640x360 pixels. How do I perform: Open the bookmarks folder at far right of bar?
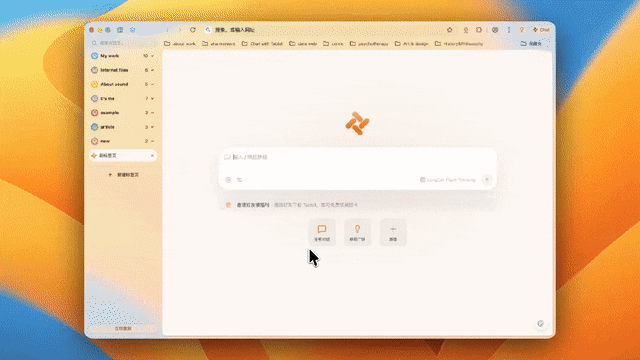pyautogui.click(x=531, y=44)
